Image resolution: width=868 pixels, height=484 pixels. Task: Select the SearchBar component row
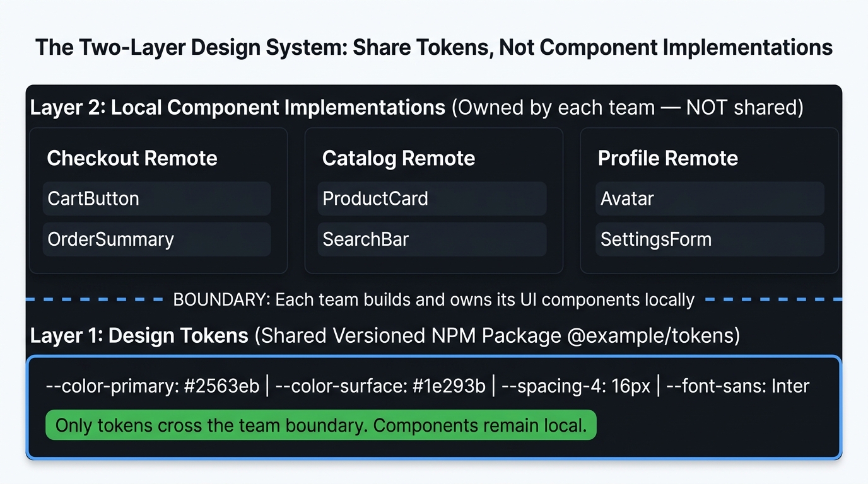point(432,239)
